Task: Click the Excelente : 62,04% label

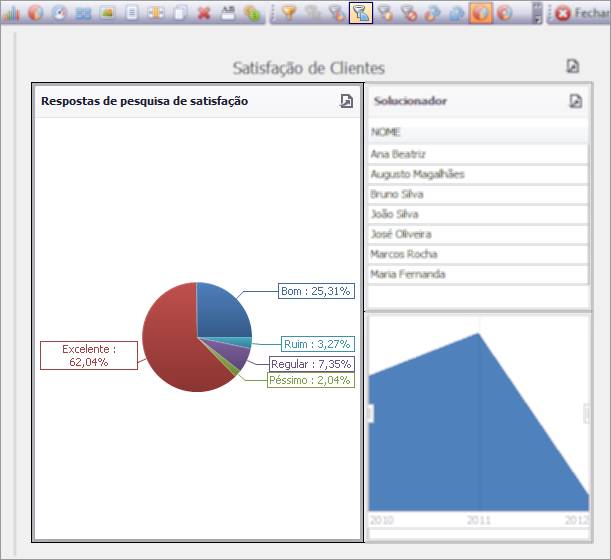Action: (x=89, y=355)
